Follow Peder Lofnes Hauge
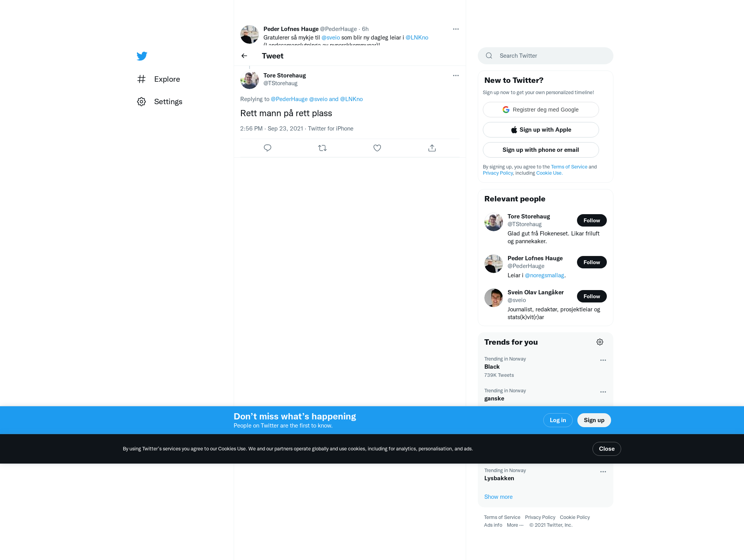 click(592, 262)
